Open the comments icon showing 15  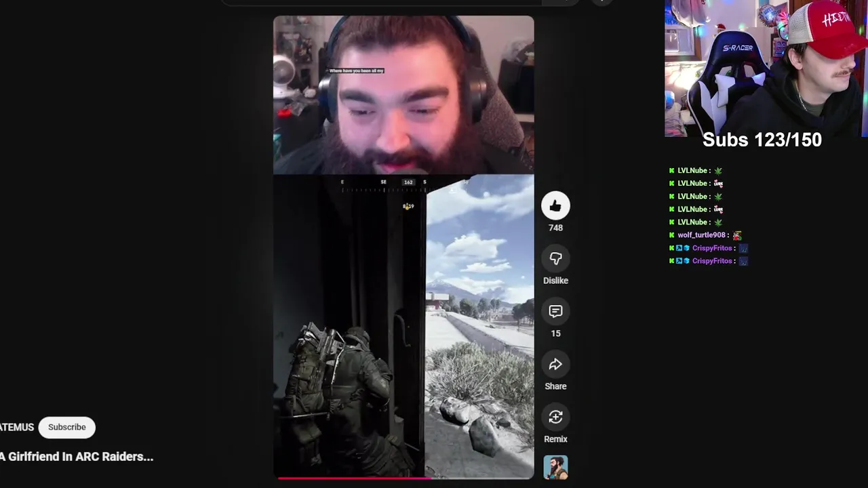[x=555, y=311]
